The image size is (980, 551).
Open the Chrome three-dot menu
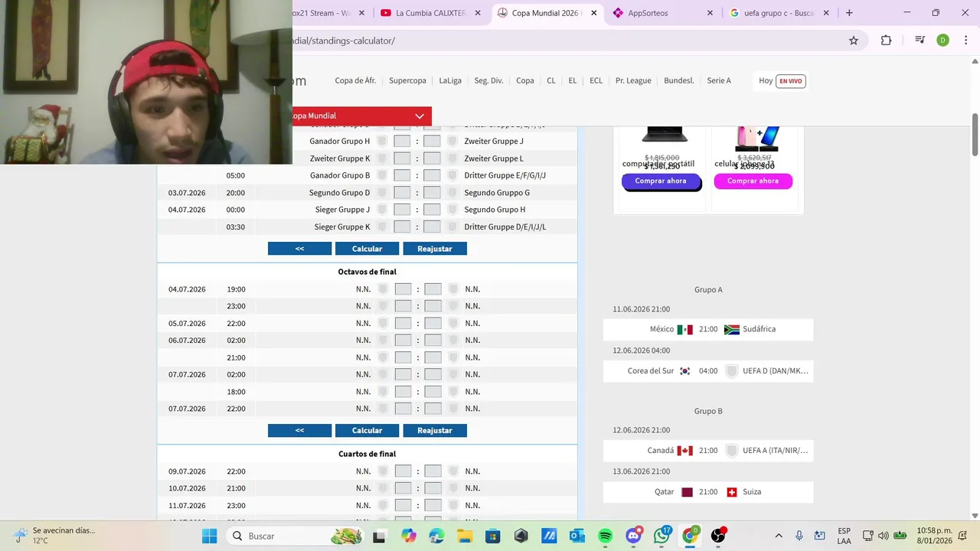965,41
